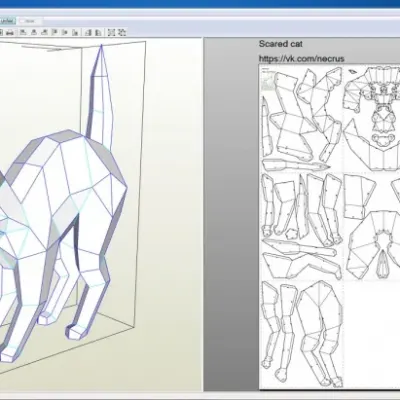Click the Unfold button
The width and height of the screenshot is (400, 400).
click(x=7, y=21)
